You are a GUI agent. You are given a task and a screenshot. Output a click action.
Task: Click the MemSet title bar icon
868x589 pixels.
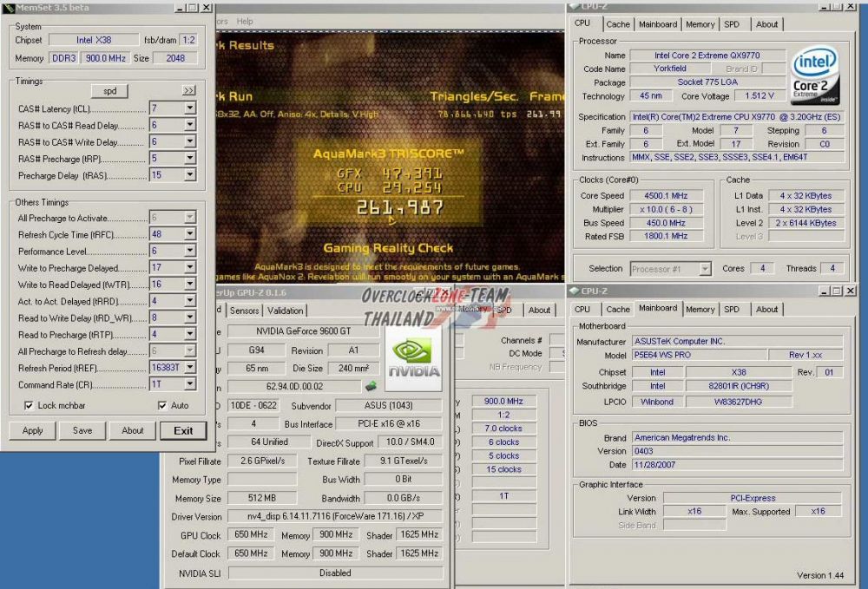[9, 8]
